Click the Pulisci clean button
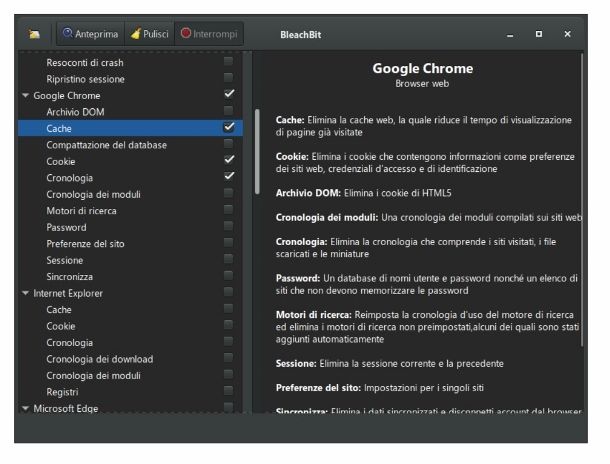This screenshot has height=464, width=610. tap(149, 34)
